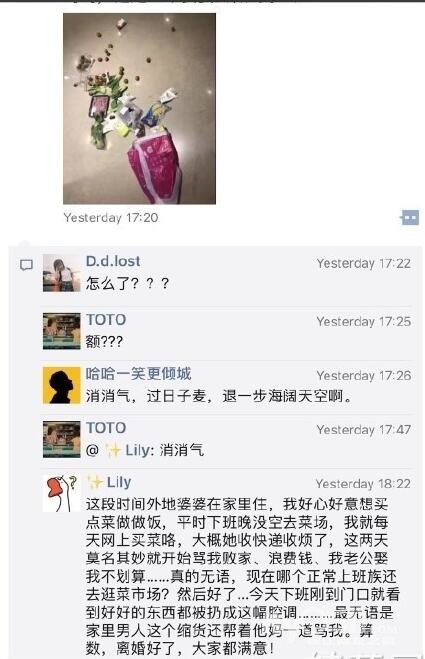
Task: Open Lily's cartoon avatar
Action: tap(61, 493)
